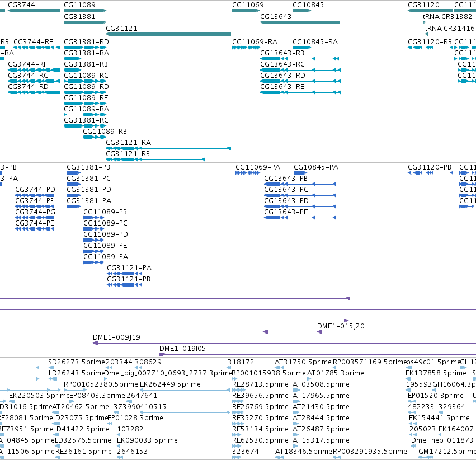Click protein CG31120-PB

pyautogui.click(x=431, y=173)
